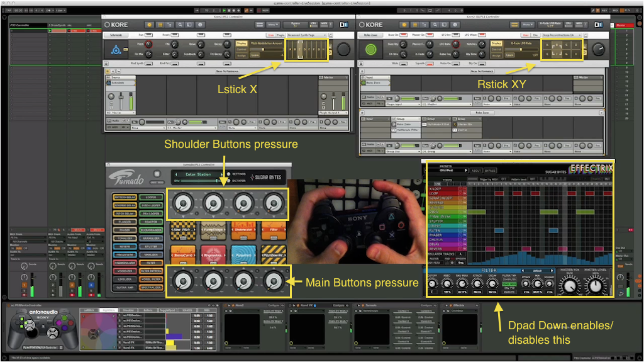Toggle the Squash switch in right KORE

(x=430, y=64)
